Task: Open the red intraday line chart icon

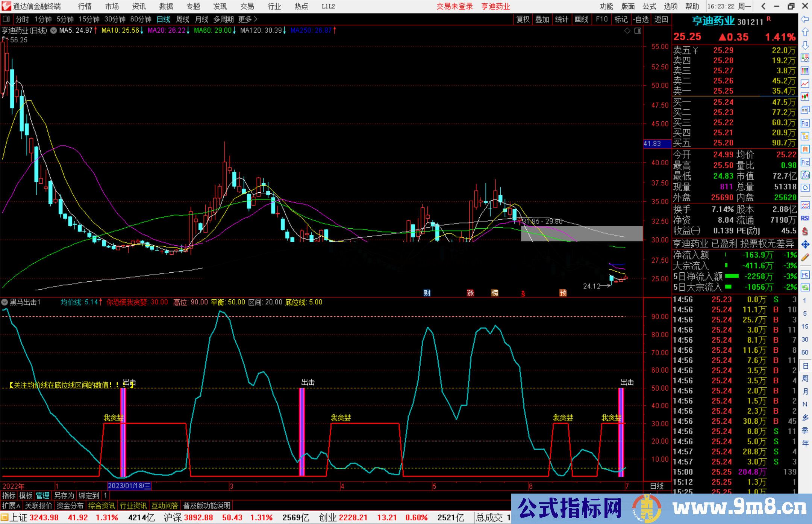Action: coord(805,84)
